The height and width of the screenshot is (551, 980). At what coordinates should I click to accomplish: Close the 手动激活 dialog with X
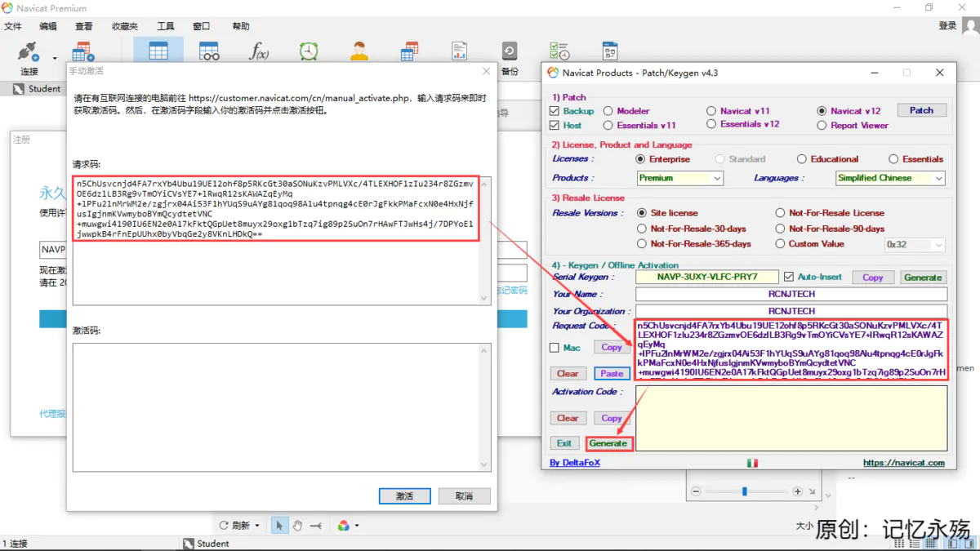[x=487, y=72]
